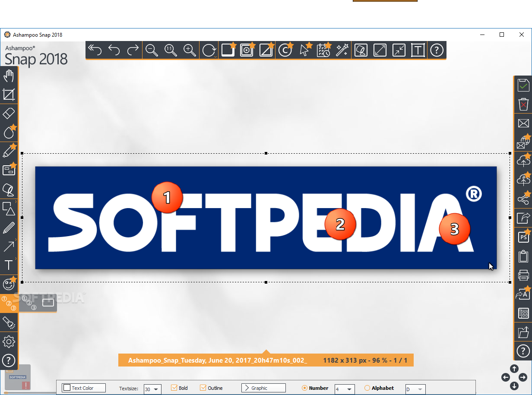Click the magic wand effects icon
532x395 pixels.
click(342, 50)
